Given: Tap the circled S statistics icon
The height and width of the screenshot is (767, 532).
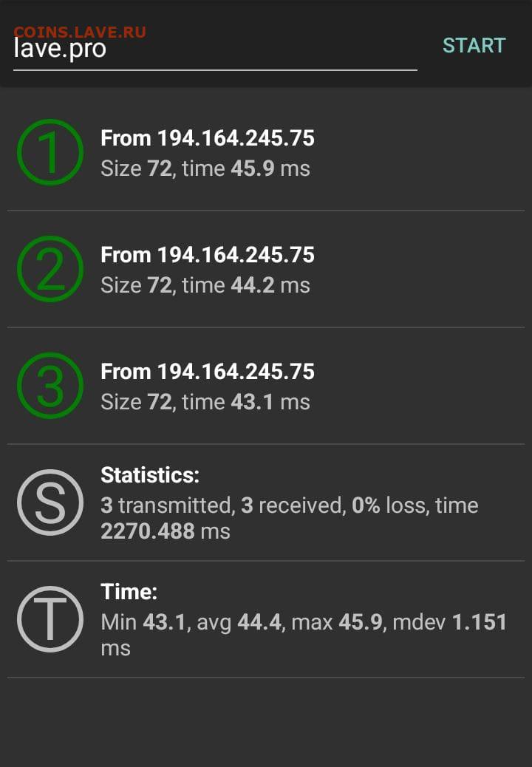Looking at the screenshot, I should coord(50,502).
